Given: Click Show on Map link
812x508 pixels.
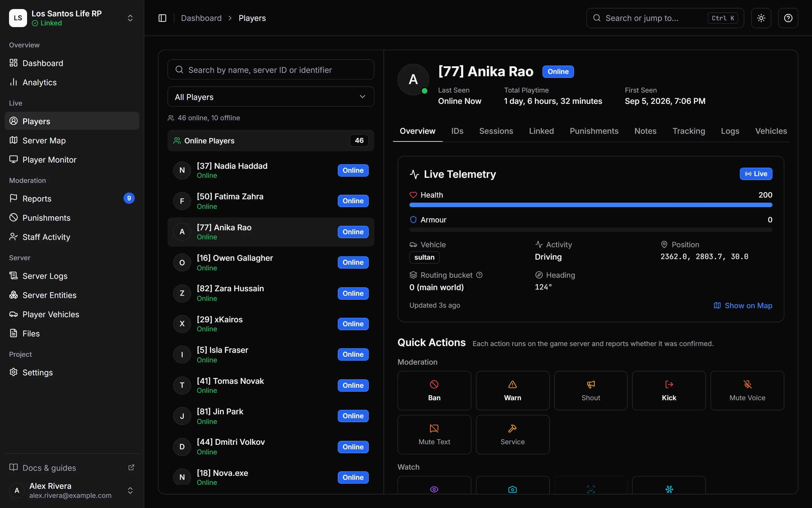Looking at the screenshot, I should tap(743, 305).
